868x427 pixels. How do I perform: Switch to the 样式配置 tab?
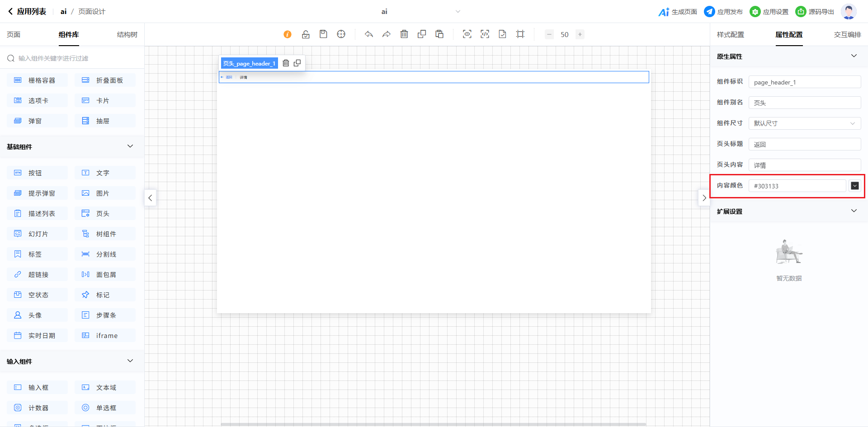click(730, 35)
